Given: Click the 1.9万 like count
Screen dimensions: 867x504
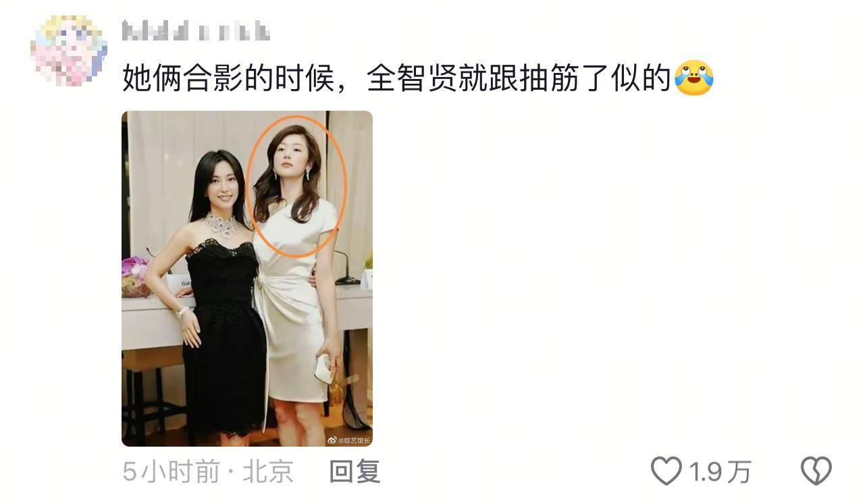Looking at the screenshot, I should pos(720,472).
